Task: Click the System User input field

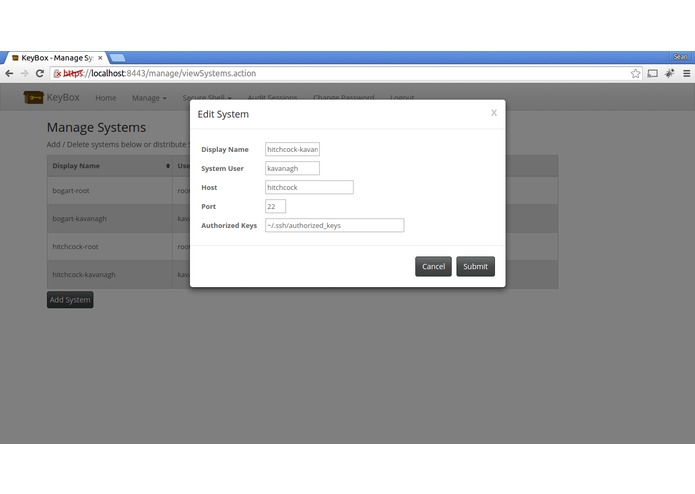Action: click(292, 168)
